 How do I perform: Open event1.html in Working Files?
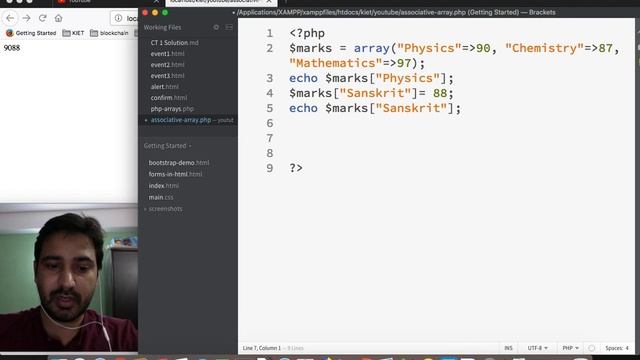[x=167, y=53]
